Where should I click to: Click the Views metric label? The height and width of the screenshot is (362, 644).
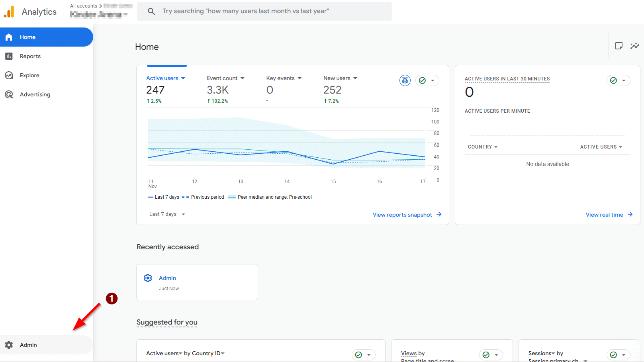409,353
